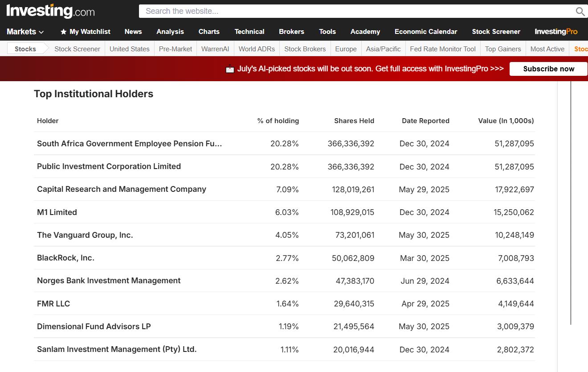Screen dimensions: 588x372
Task: Open the WarrenAI sub-tab
Action: [x=215, y=49]
